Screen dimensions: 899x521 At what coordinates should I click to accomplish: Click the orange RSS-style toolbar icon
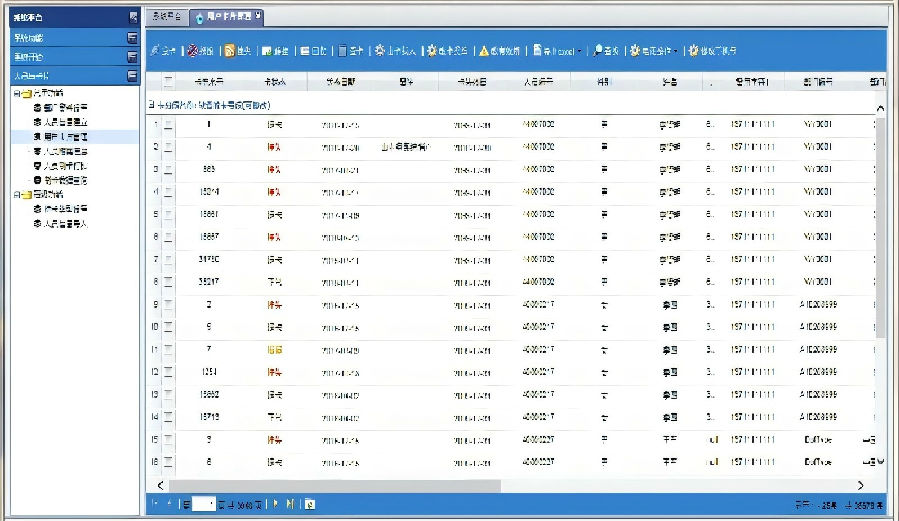230,50
